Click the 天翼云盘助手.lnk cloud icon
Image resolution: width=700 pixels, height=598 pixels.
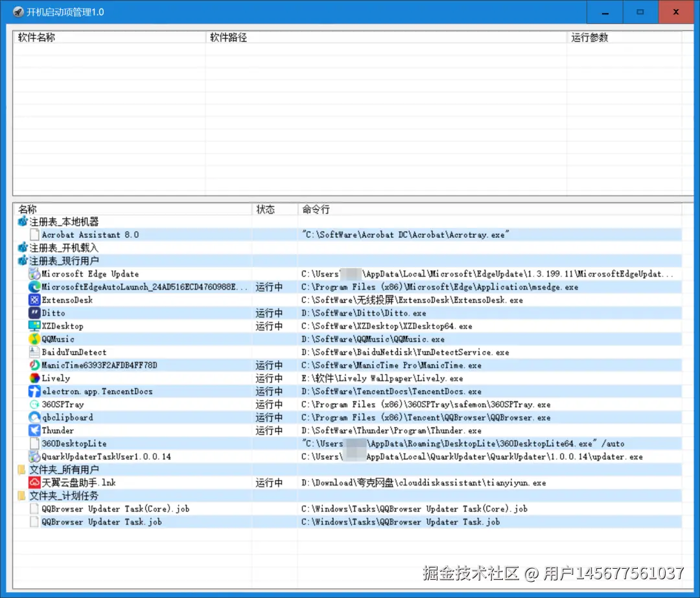coord(34,483)
